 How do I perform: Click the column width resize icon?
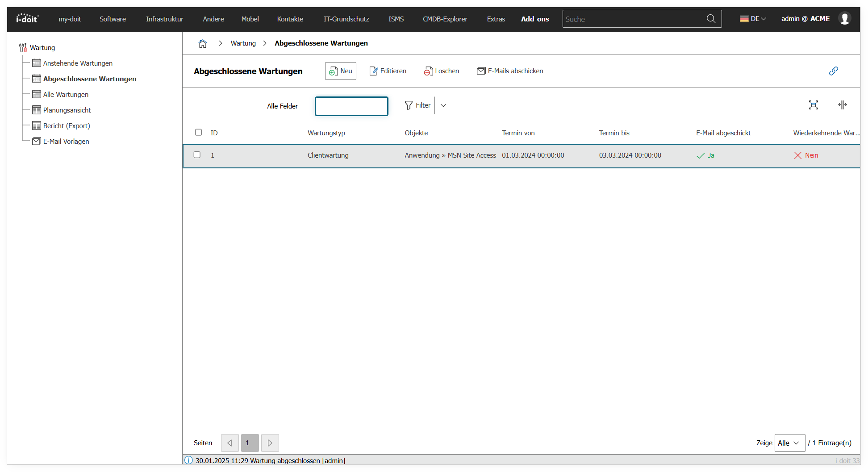click(842, 105)
